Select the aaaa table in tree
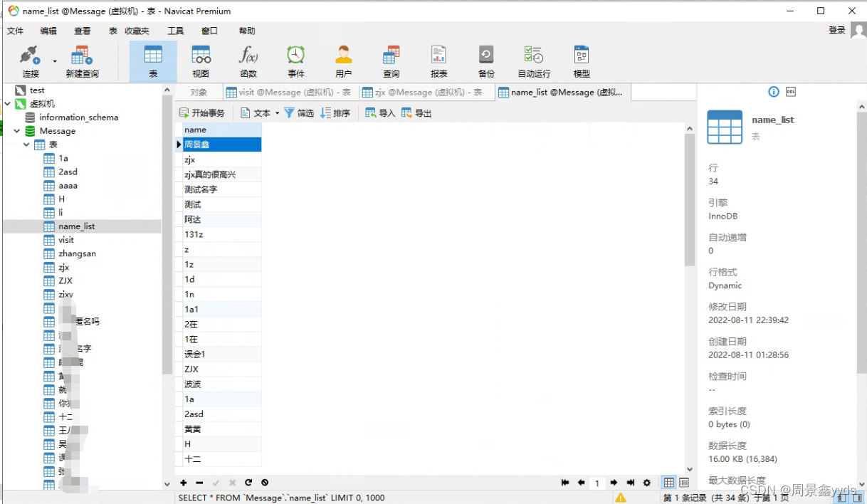The height and width of the screenshot is (504, 867). [x=68, y=186]
